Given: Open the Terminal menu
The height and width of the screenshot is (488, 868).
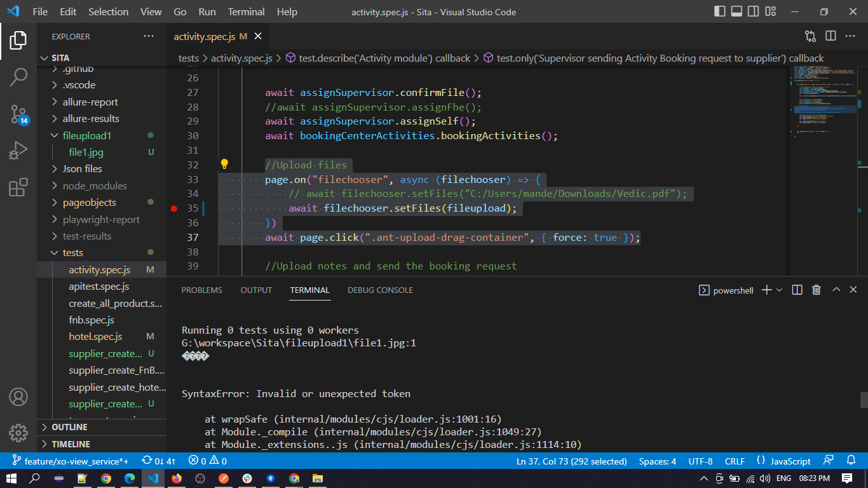Looking at the screenshot, I should [246, 11].
